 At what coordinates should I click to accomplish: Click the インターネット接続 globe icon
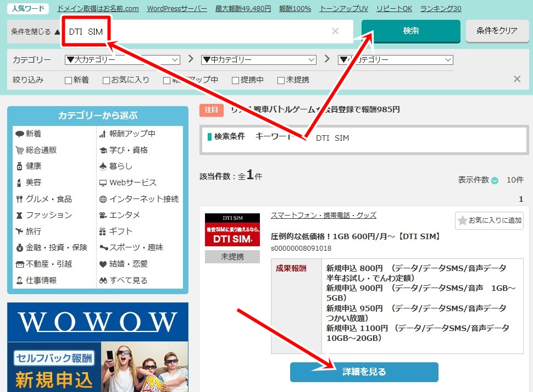[x=103, y=199]
